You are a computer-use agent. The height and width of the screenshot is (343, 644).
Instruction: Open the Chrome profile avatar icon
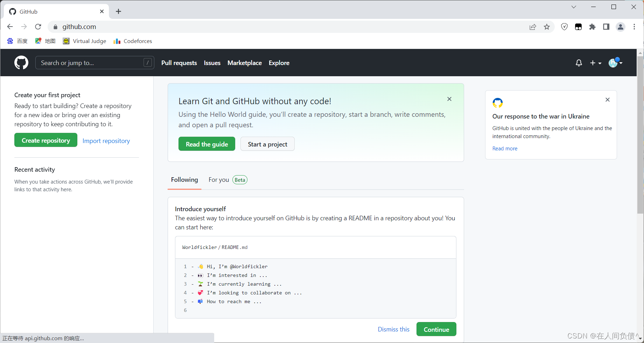pos(621,27)
